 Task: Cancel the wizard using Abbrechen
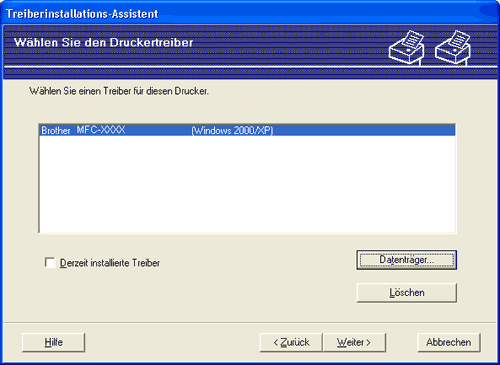(x=449, y=342)
